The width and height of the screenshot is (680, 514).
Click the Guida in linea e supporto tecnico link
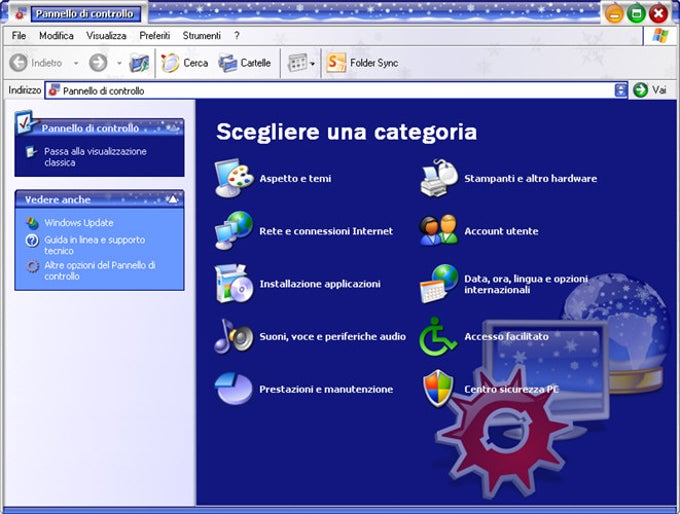(x=95, y=245)
